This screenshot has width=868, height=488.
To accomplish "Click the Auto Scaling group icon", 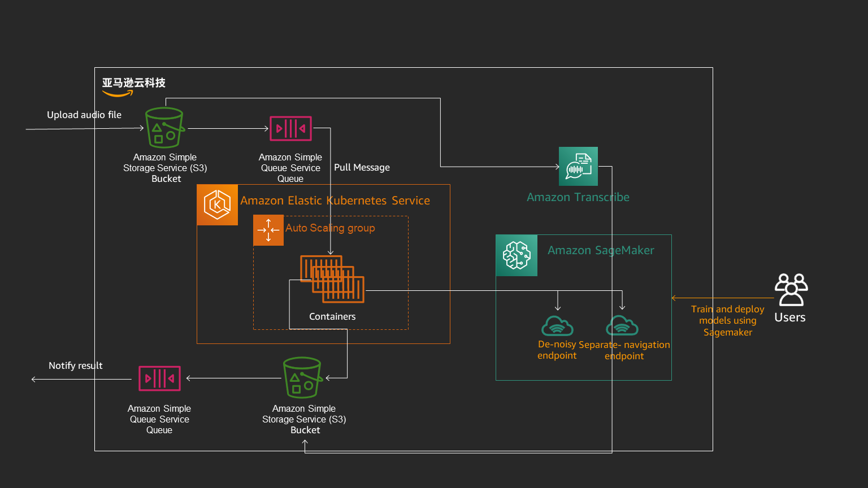I will pos(268,230).
